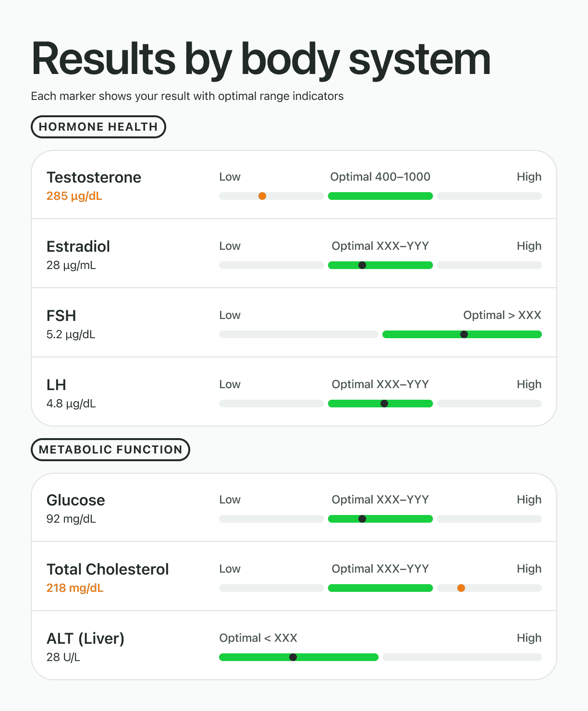Click the LH indicator dot
This screenshot has width=588, height=711.
[x=385, y=404]
